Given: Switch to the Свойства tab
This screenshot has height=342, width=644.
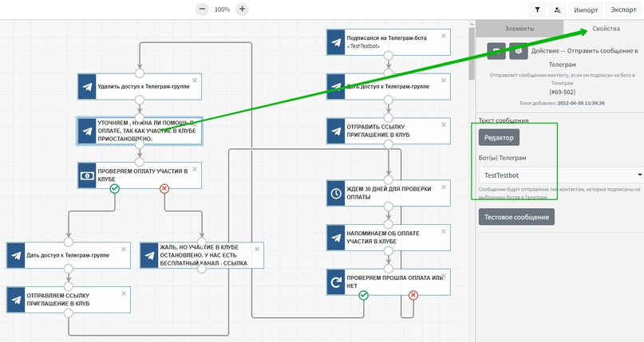Looking at the screenshot, I should [606, 29].
